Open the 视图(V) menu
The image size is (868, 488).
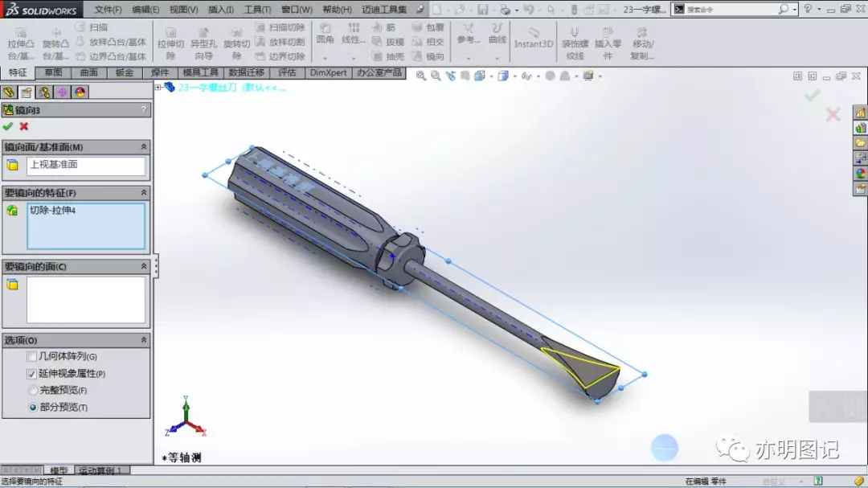pyautogui.click(x=184, y=10)
